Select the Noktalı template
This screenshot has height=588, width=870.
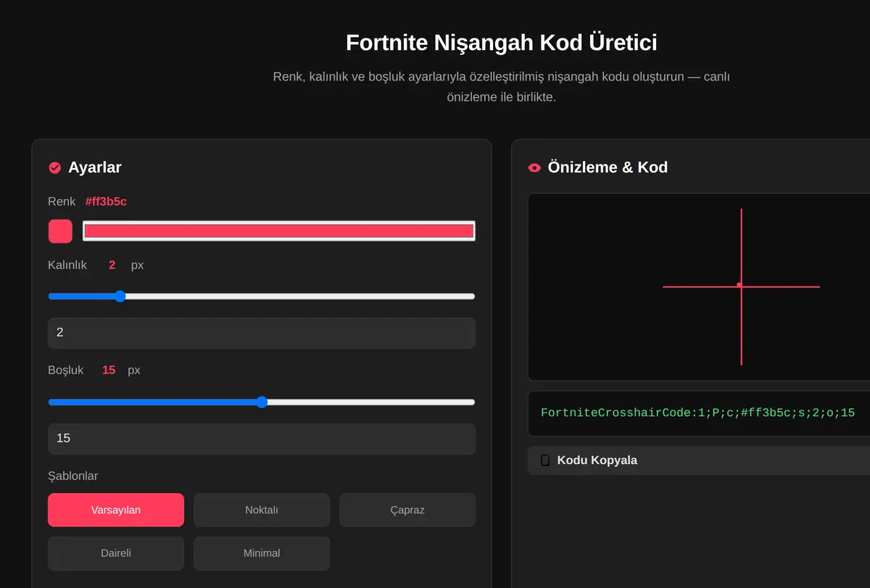pos(262,510)
